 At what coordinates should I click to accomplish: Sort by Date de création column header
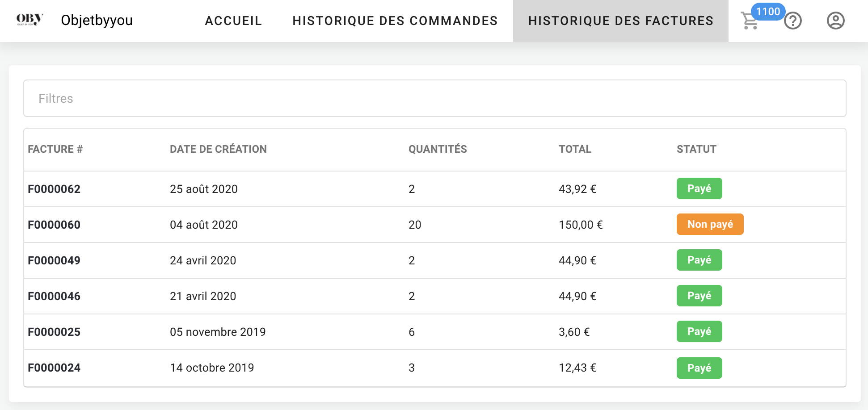click(218, 149)
